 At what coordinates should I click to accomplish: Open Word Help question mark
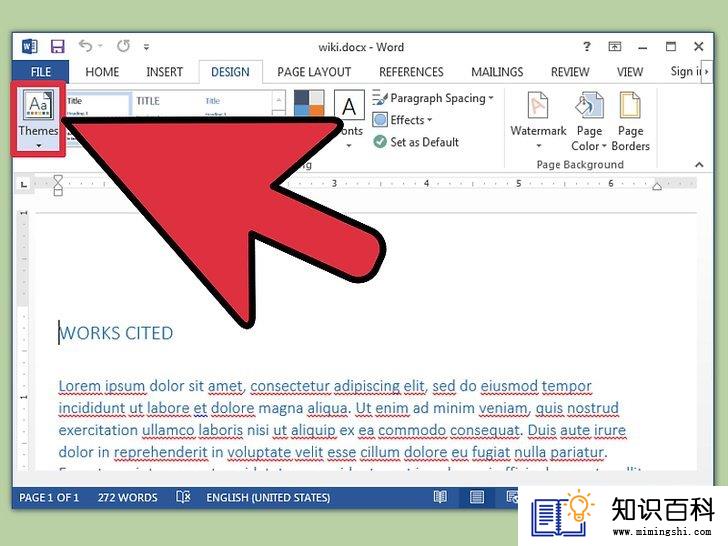[x=587, y=46]
